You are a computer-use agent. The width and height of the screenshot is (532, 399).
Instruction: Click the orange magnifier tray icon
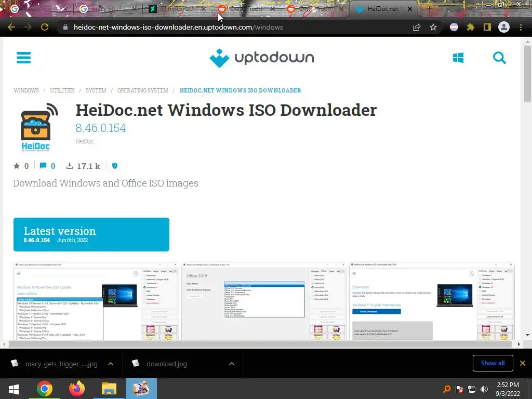coord(447,389)
